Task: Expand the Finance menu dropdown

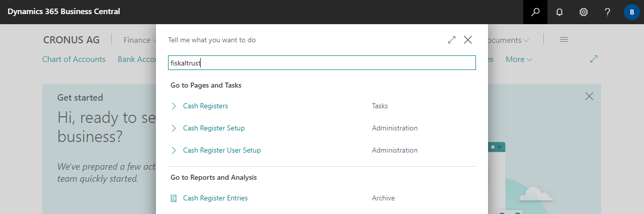Action: (x=140, y=40)
